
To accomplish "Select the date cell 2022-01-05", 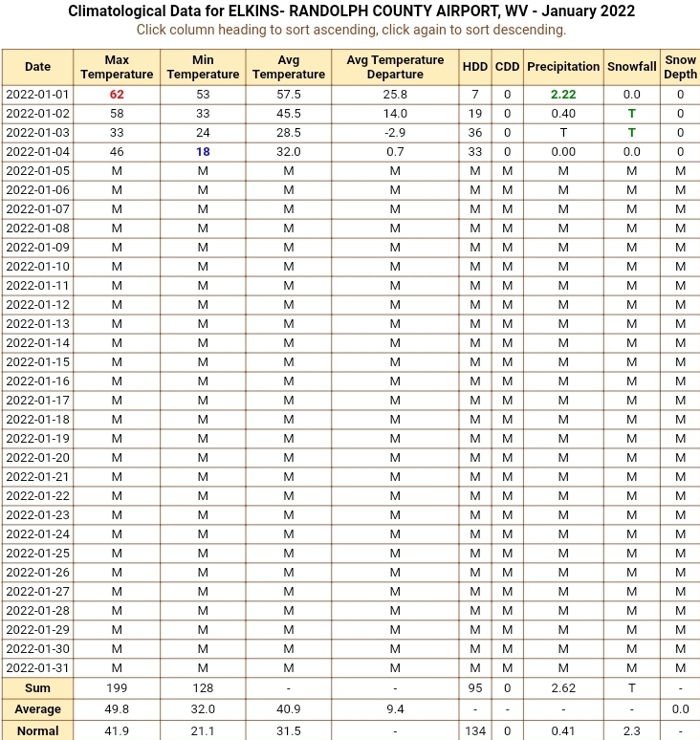I will [37, 171].
